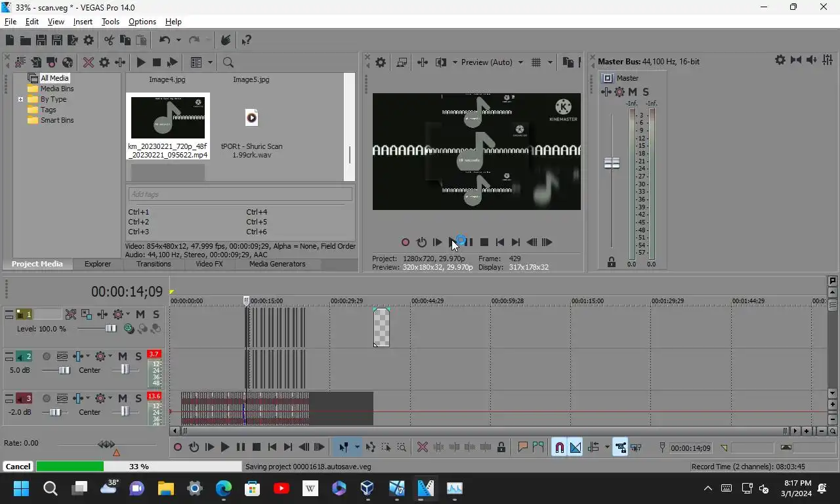Open project Properties gear in main toolbar

click(x=89, y=40)
